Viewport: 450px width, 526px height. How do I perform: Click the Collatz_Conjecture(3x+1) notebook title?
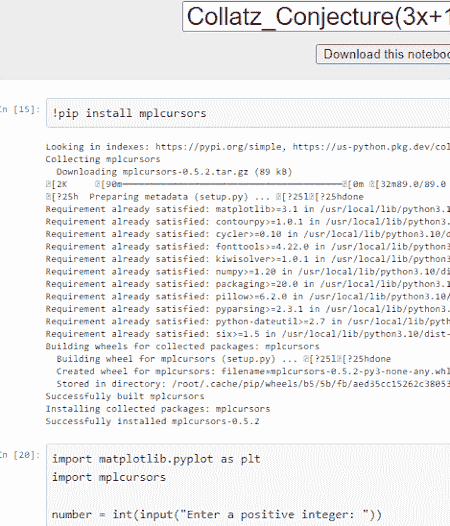coord(316,17)
